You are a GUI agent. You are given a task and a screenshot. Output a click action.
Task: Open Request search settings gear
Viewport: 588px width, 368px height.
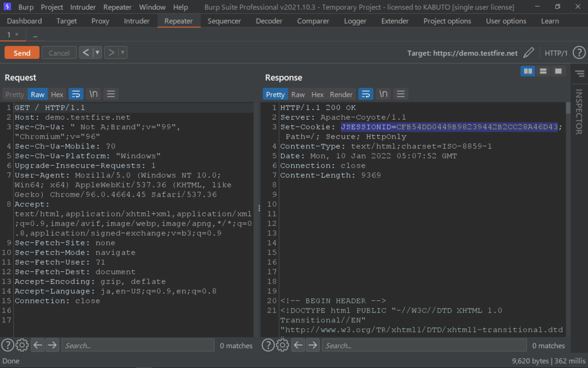(x=22, y=345)
